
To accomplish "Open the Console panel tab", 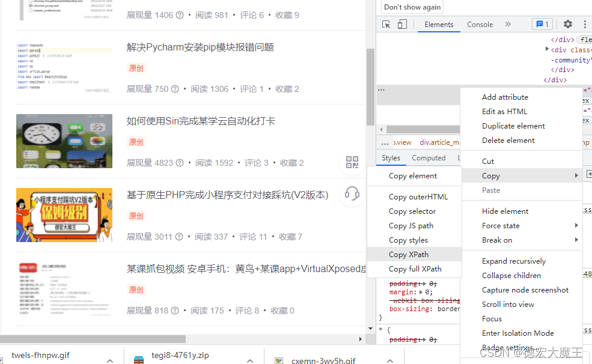I will click(480, 25).
